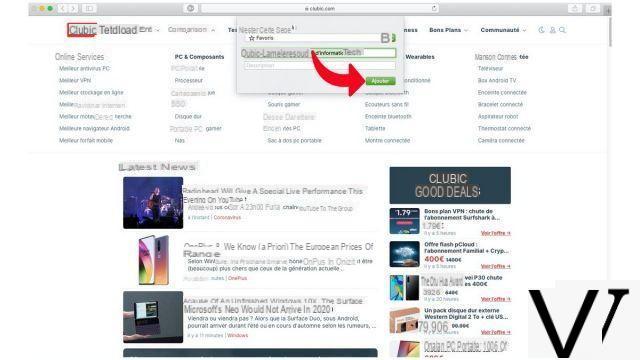Screen dimensions: 640x360
Task: Open Meilleur stockage en ligne link
Action: [91, 93]
